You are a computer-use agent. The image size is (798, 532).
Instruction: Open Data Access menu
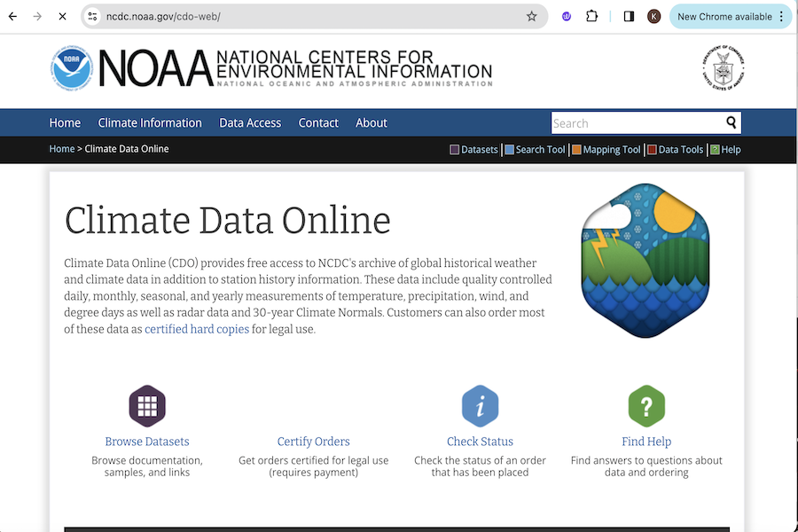click(250, 122)
